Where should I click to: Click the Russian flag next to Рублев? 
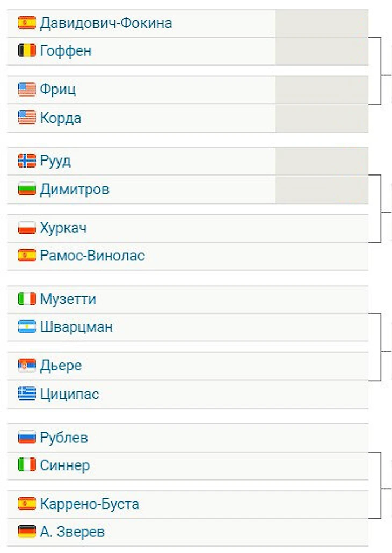[x=27, y=438]
